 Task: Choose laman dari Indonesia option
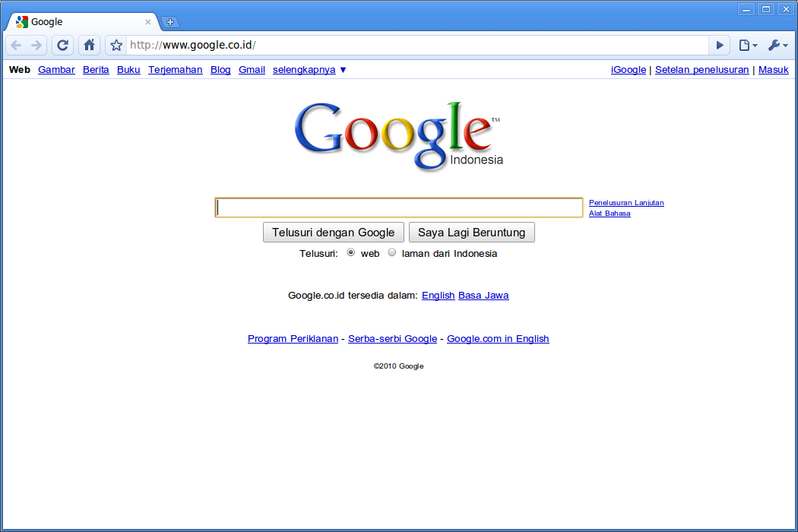point(391,252)
